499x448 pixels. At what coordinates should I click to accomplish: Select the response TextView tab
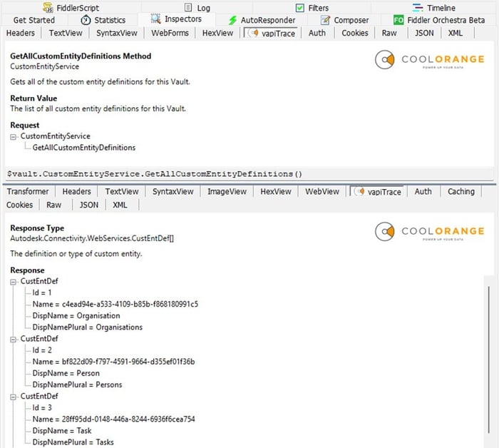tap(122, 191)
